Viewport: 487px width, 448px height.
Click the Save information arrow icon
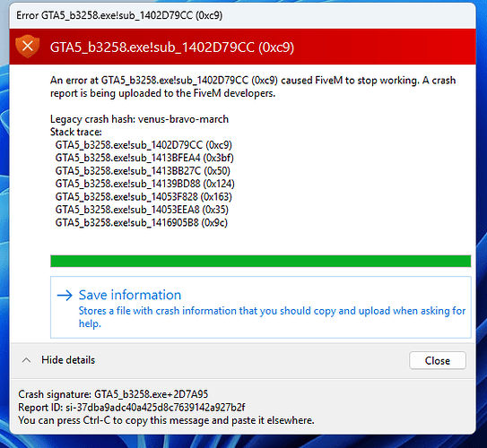click(x=65, y=295)
